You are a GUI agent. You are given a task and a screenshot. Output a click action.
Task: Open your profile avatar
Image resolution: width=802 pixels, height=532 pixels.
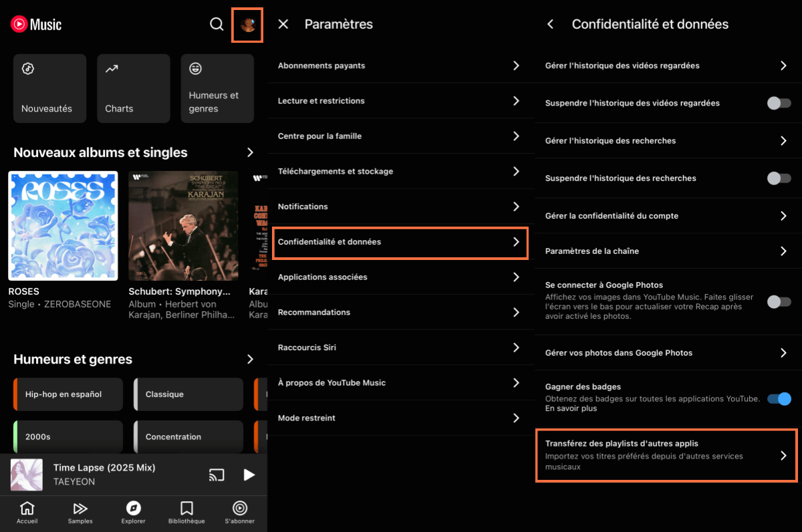coord(247,25)
